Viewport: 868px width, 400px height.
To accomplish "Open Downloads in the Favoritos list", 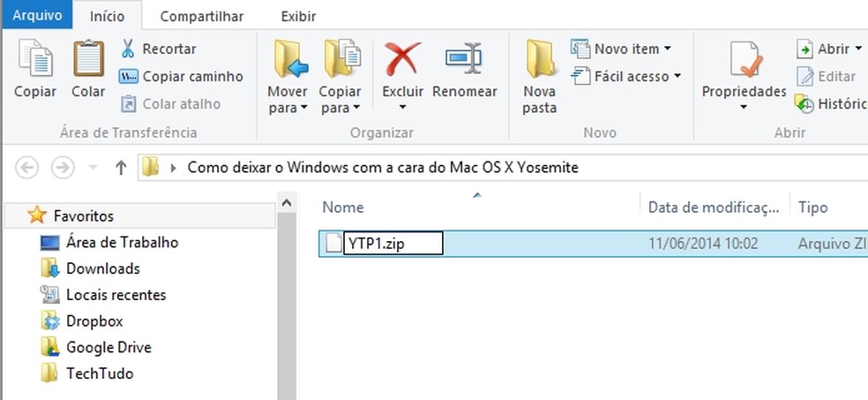I will 102,268.
